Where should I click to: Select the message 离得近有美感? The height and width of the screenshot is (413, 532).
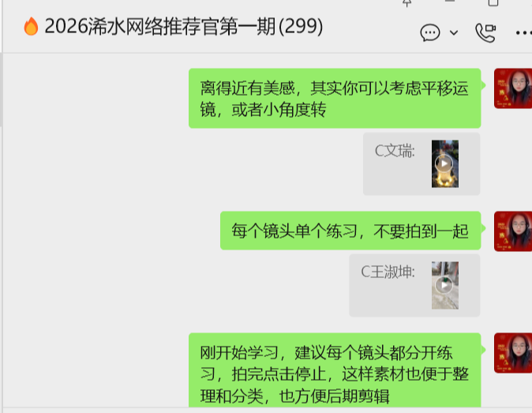pos(335,99)
